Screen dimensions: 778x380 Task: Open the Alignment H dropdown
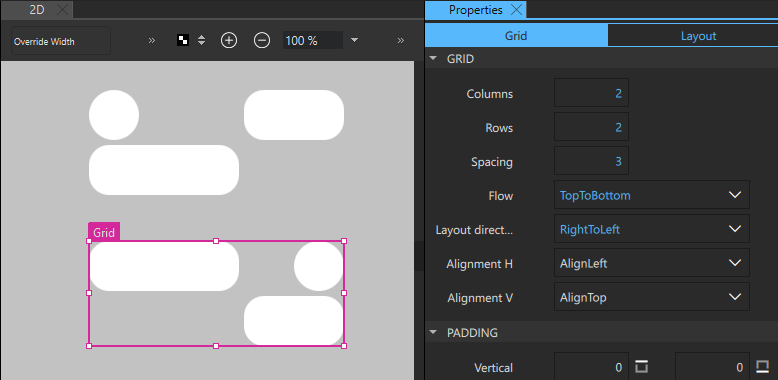651,263
